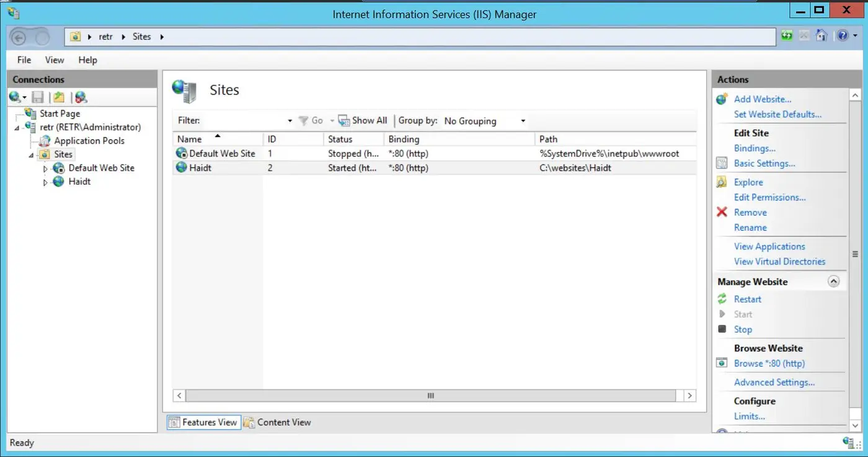Viewport: 868px width, 457px height.
Task: Click the red Remove site icon
Action: [722, 212]
